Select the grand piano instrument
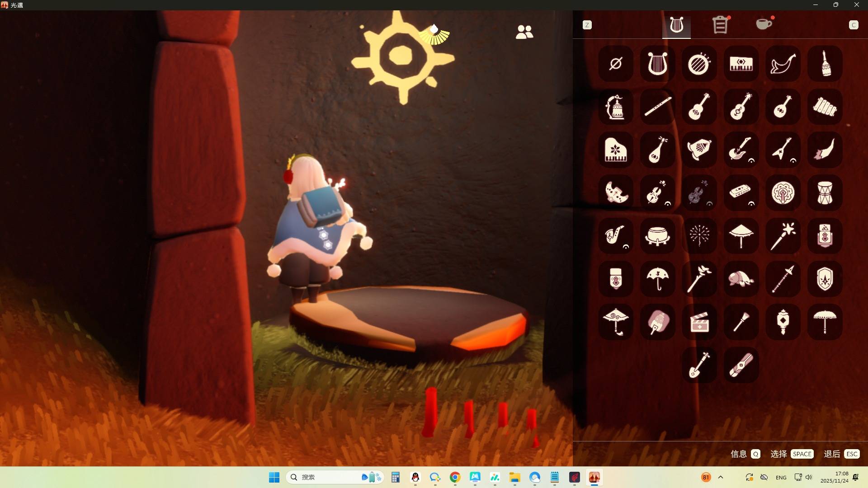The image size is (868, 488). click(x=615, y=150)
